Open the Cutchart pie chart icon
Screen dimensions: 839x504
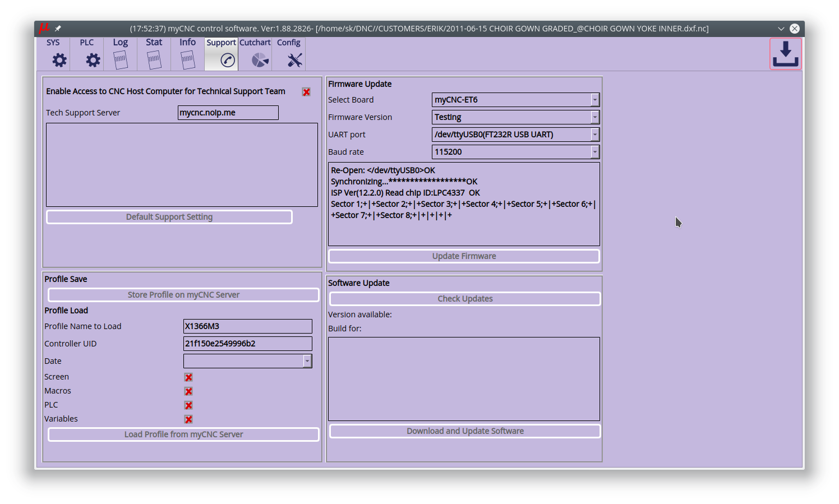click(x=260, y=60)
